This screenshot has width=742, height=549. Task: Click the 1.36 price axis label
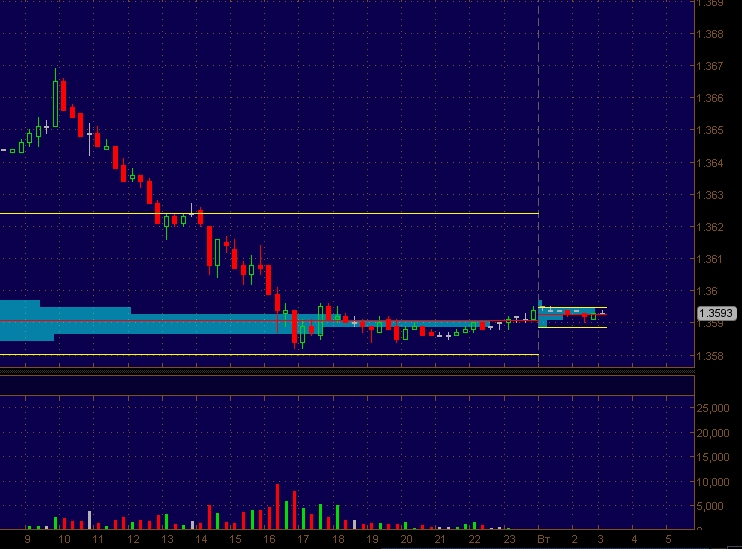(x=707, y=291)
